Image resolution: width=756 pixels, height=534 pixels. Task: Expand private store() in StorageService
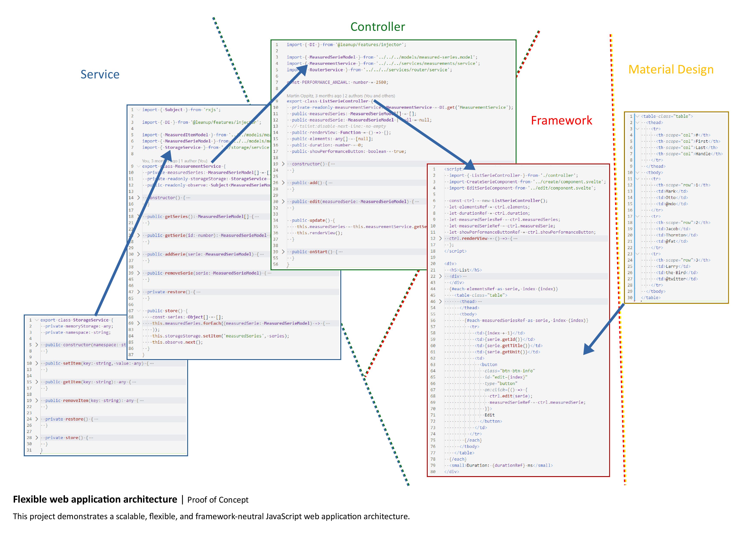click(37, 438)
